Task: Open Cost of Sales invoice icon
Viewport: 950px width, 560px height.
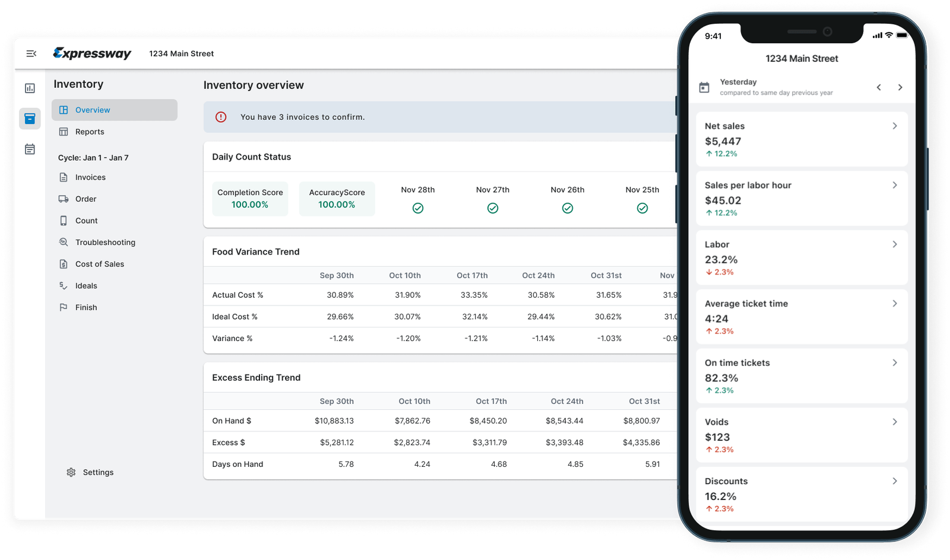Action: 64,263
